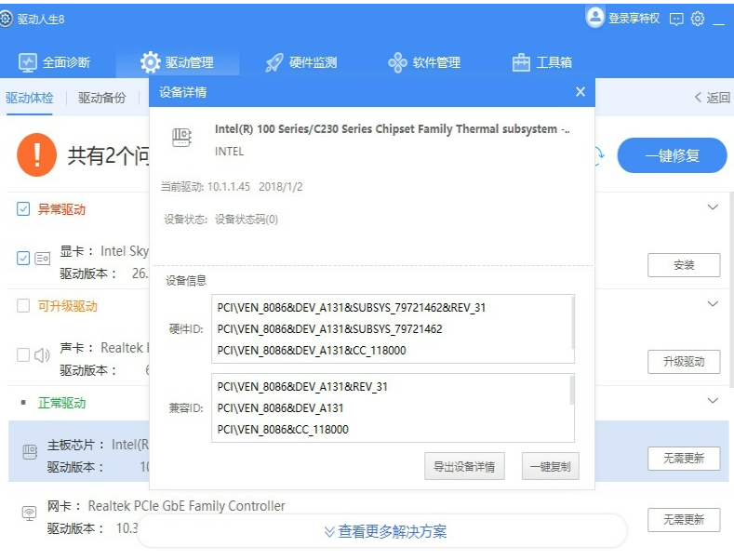Click the 兼容ID list scrollbar
The width and height of the screenshot is (734, 560).
click(572, 390)
